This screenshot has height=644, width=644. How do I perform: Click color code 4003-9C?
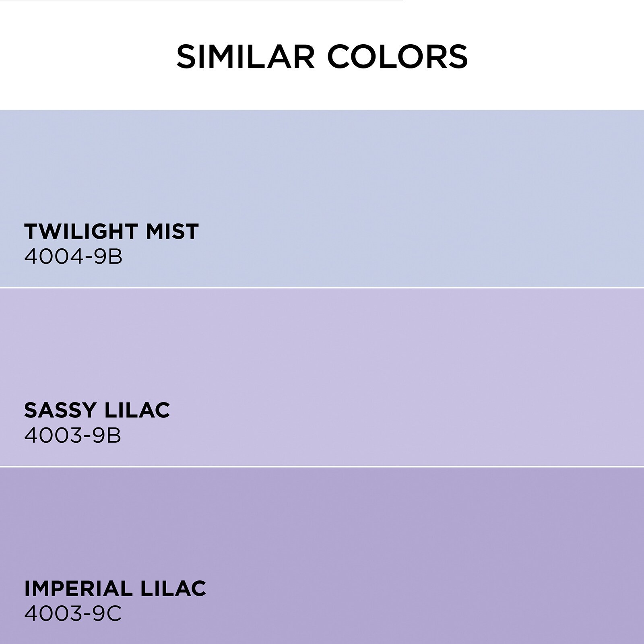tap(73, 614)
